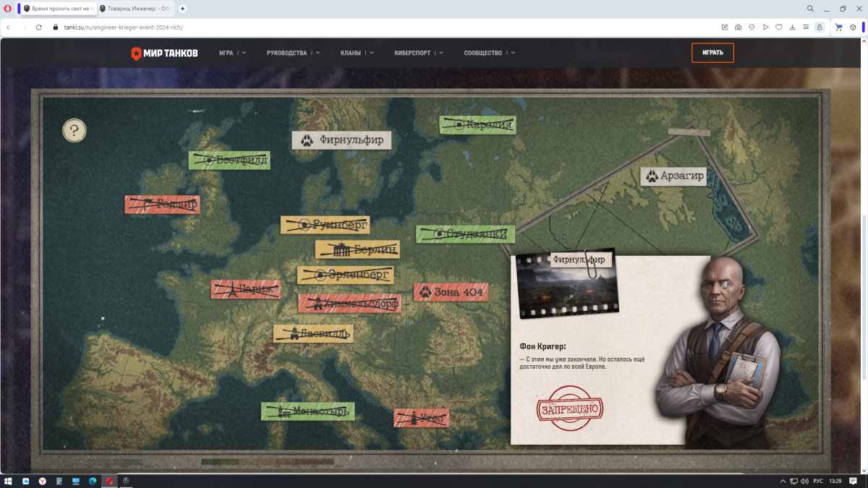The width and height of the screenshot is (868, 488).
Task: Click the ИГРАТЬ button
Action: [712, 53]
